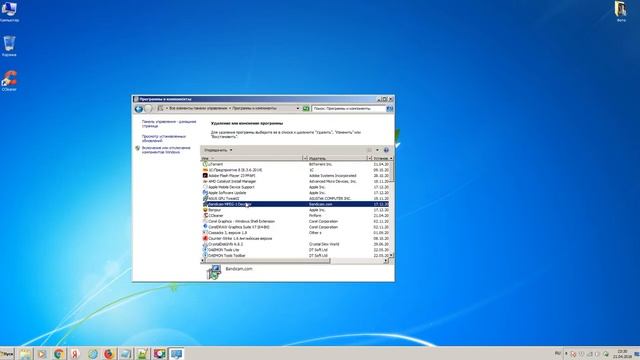Click the Forward navigation arrow
This screenshot has height=360, width=640.
[149, 109]
